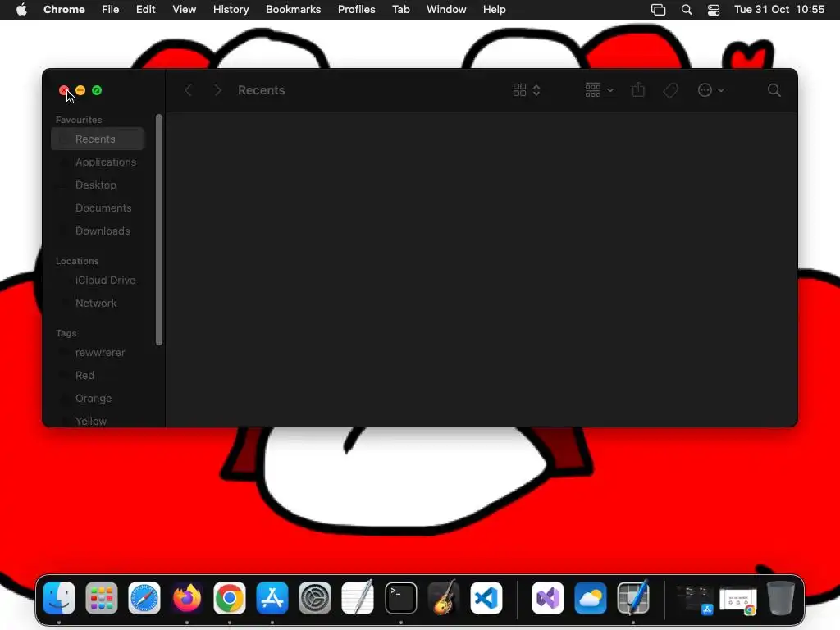
Task: Click the Tags section header
Action: pyautogui.click(x=66, y=333)
